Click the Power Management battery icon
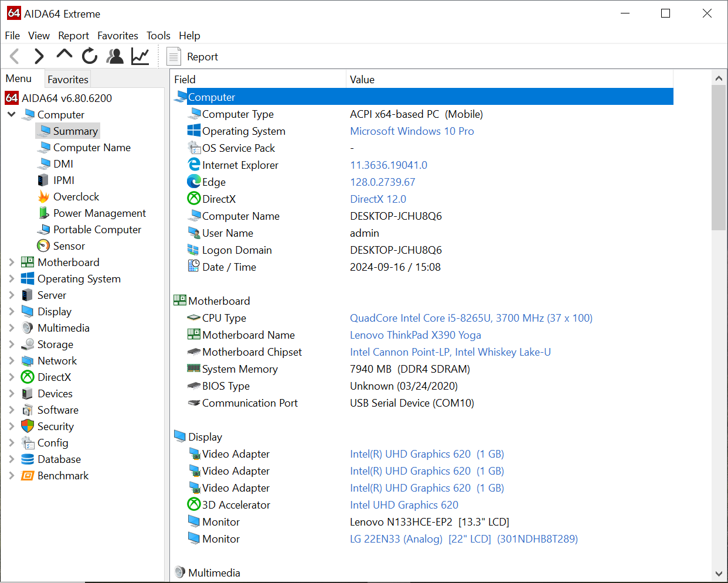 (x=43, y=213)
